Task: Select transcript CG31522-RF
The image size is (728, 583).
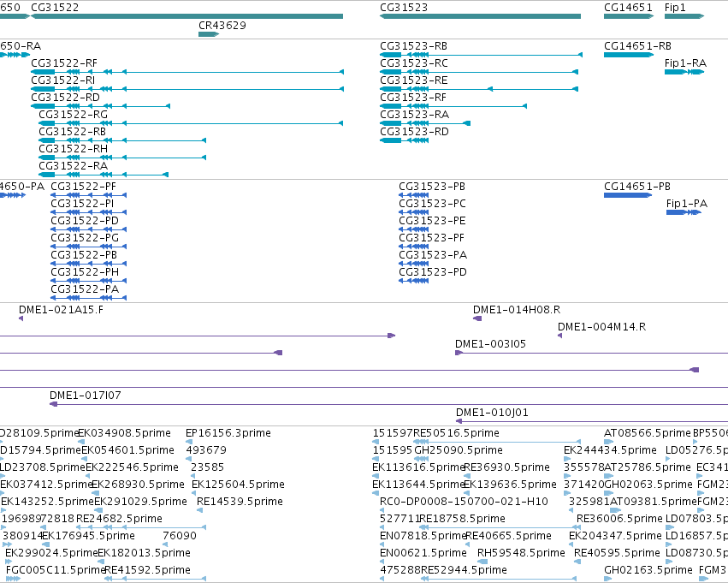Action: click(187, 72)
